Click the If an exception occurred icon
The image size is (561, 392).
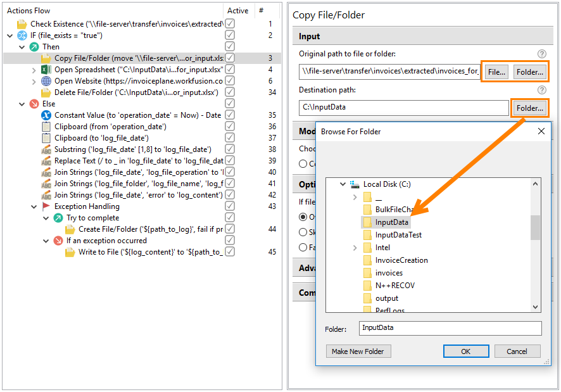click(x=58, y=241)
